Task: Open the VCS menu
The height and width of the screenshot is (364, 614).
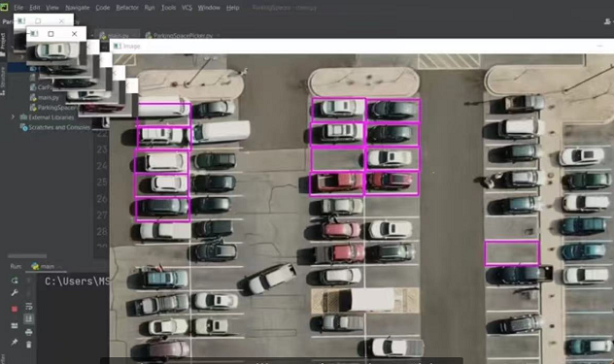Action: coord(187,8)
